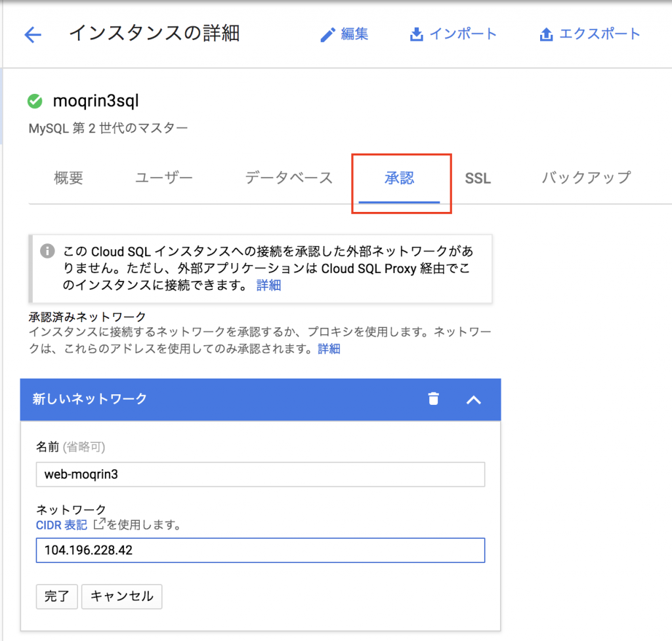Switch to the ユーザー tab

point(163,178)
